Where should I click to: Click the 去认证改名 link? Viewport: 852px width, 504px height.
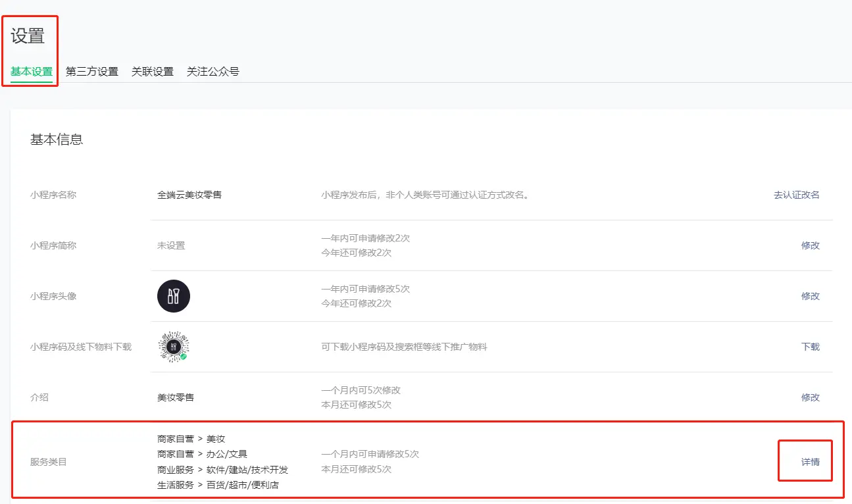tap(796, 195)
